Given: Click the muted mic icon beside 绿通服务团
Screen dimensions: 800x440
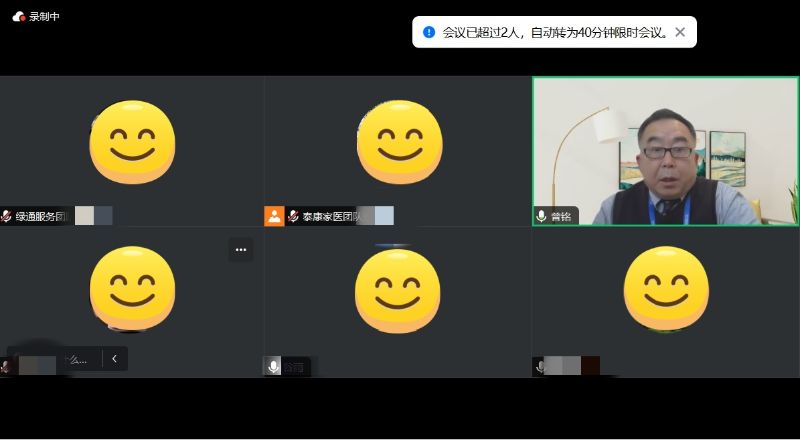Looking at the screenshot, I should pos(7,216).
